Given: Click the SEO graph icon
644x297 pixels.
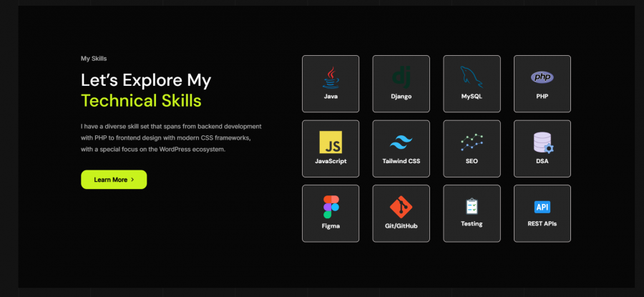Looking at the screenshot, I should pos(472,142).
